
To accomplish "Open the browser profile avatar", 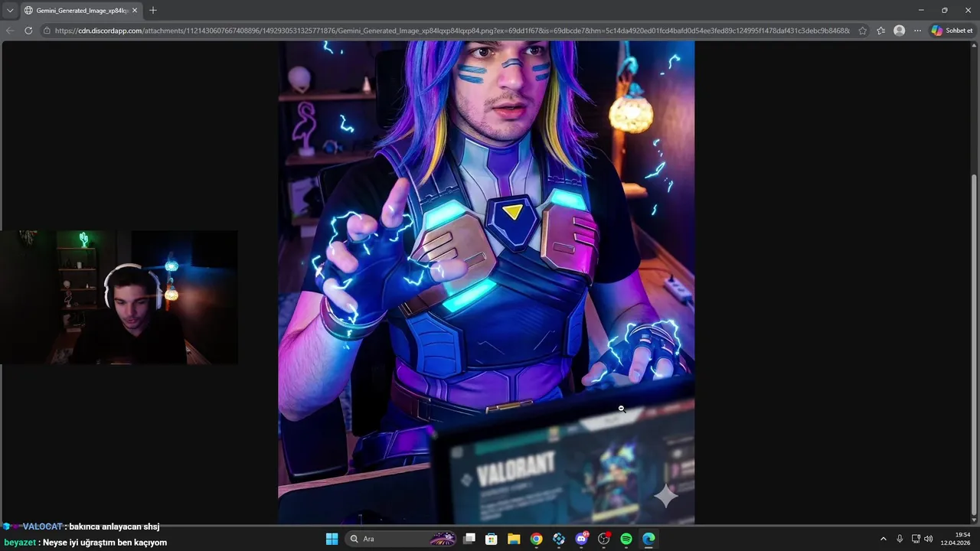I will pyautogui.click(x=899, y=31).
